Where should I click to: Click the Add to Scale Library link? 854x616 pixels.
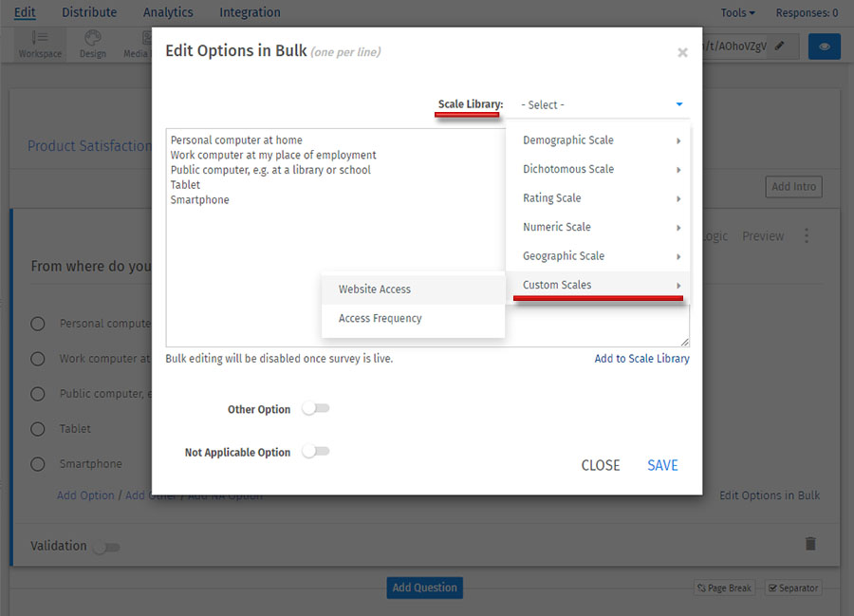tap(641, 358)
